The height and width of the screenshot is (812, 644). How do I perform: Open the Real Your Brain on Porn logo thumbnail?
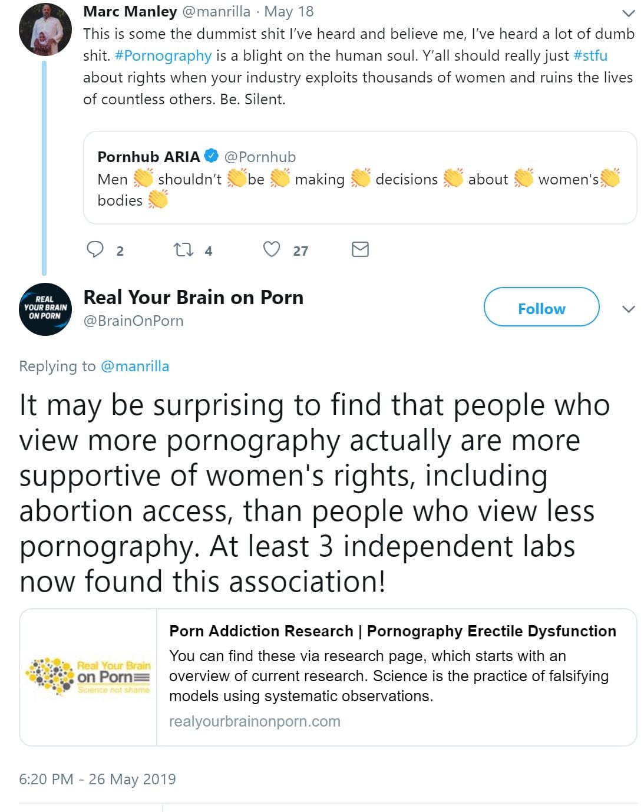pos(88,677)
